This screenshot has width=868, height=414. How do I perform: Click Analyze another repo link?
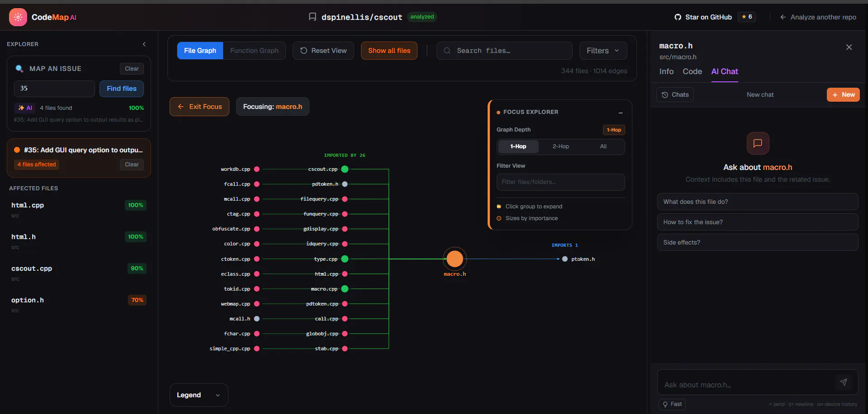818,17
